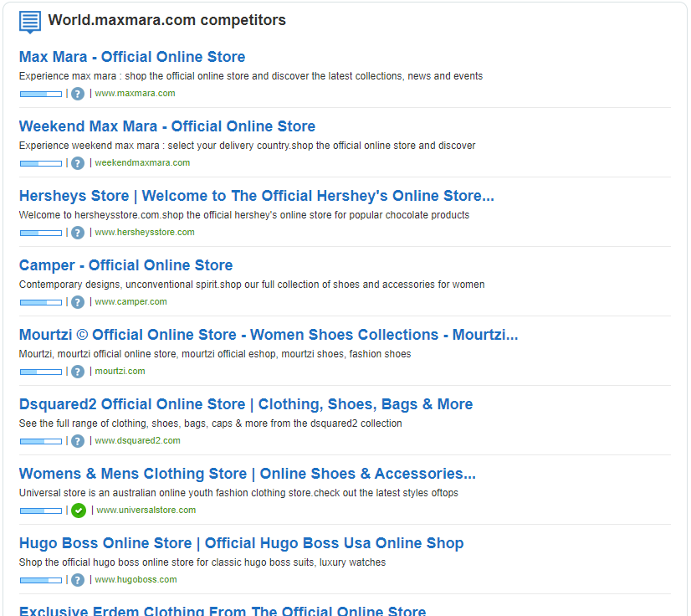Click the rating bar for www.dsquared2.com
The height and width of the screenshot is (616, 691).
tap(41, 441)
